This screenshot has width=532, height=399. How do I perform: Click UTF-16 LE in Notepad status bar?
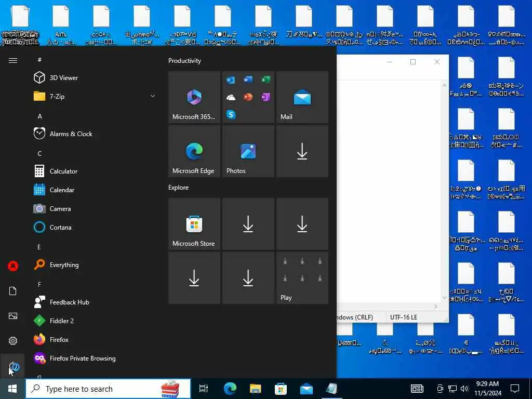click(404, 317)
